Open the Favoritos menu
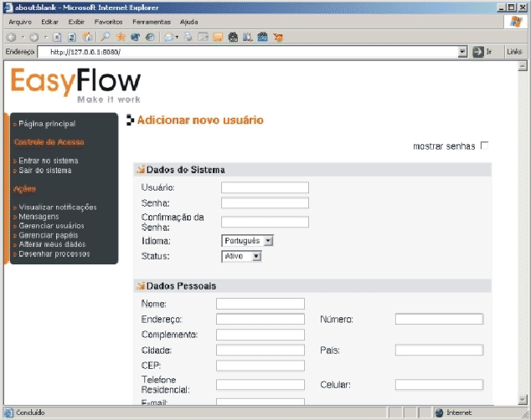This screenshot has width=531, height=420. tap(108, 22)
